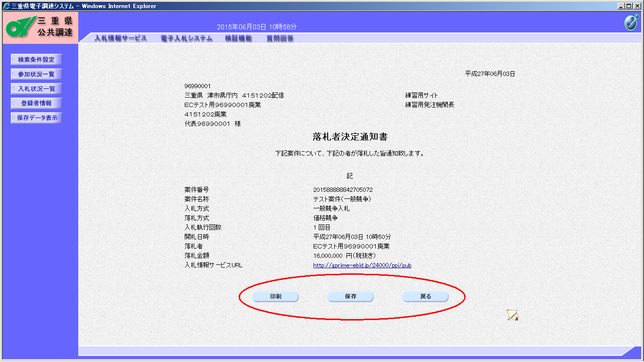
Task: Go to the 質問回答 menu
Action: pos(280,39)
